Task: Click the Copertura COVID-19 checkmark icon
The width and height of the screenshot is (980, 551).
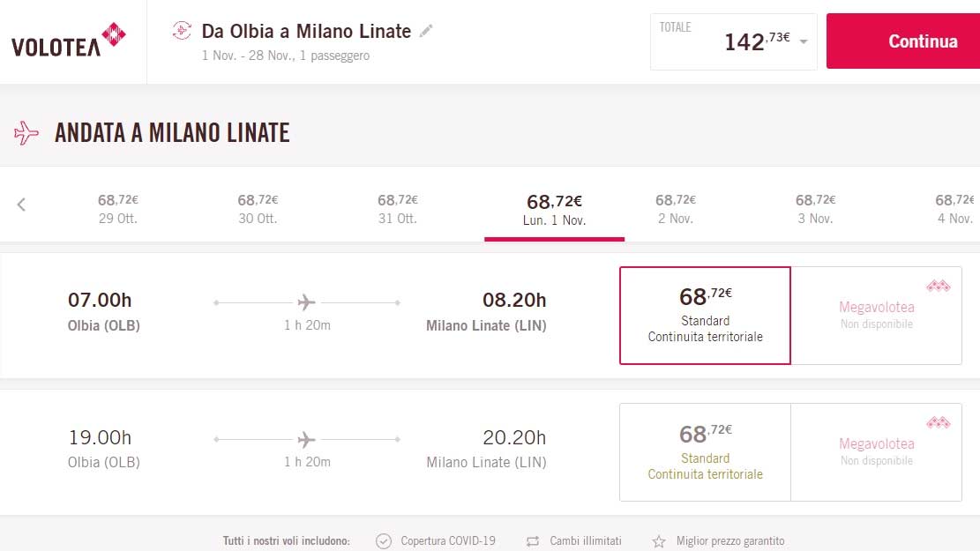Action: pyautogui.click(x=383, y=541)
